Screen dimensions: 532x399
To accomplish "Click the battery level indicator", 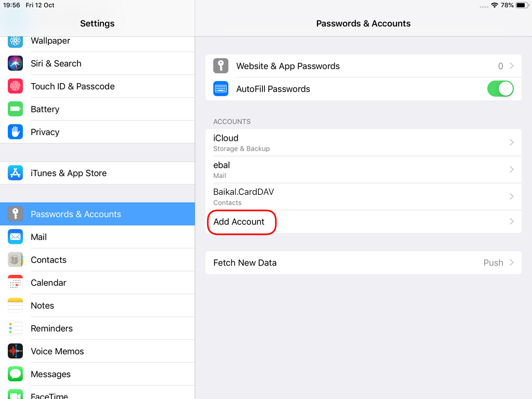I will pos(522,5).
